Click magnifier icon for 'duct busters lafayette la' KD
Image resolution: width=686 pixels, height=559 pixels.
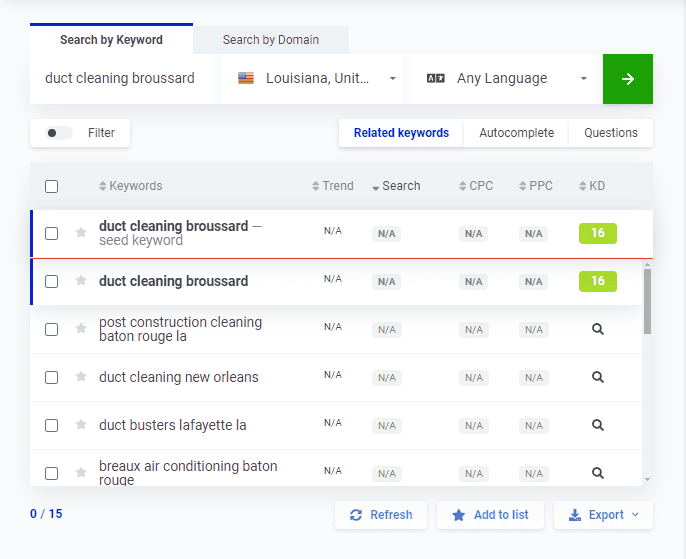597,425
